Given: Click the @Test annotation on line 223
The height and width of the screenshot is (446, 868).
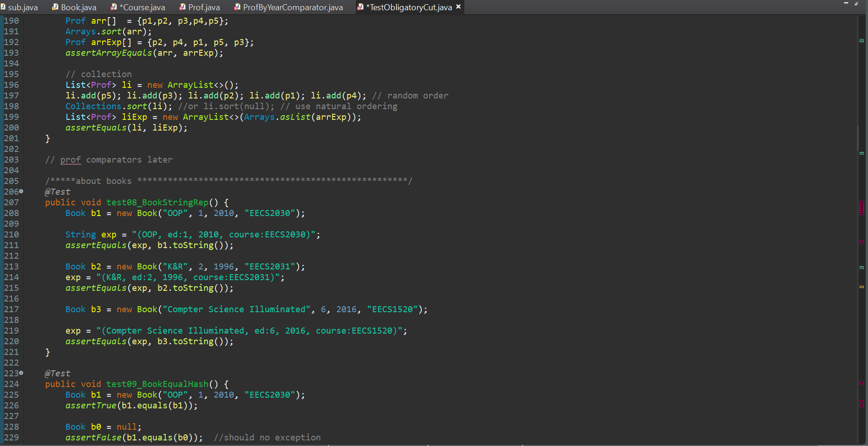Looking at the screenshot, I should pyautogui.click(x=58, y=374).
